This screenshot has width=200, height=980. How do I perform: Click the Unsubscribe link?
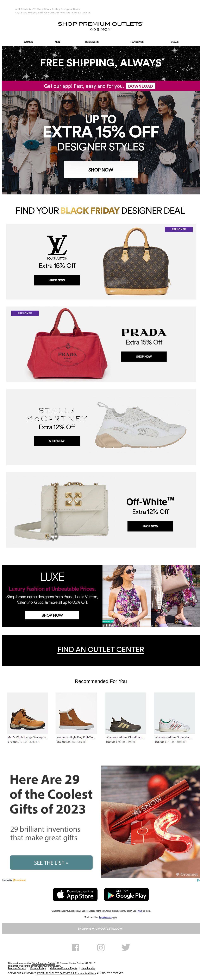(88, 968)
